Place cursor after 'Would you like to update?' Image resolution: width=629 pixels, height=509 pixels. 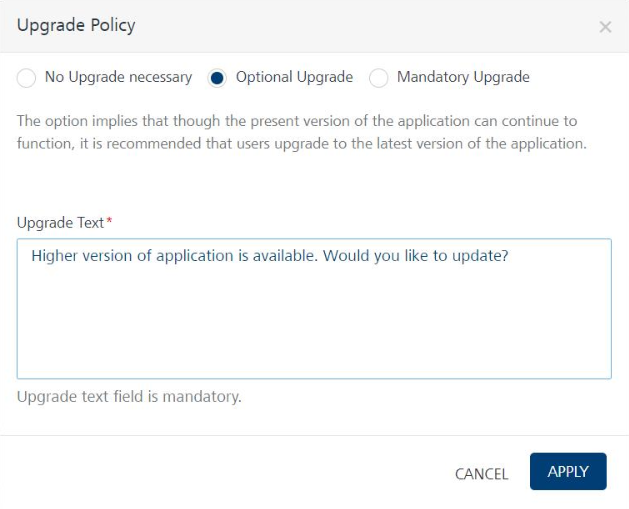pyautogui.click(x=511, y=256)
